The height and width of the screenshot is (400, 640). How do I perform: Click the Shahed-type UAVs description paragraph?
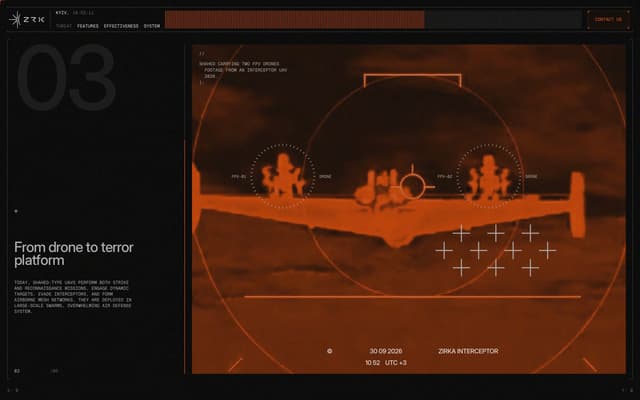[71, 297]
